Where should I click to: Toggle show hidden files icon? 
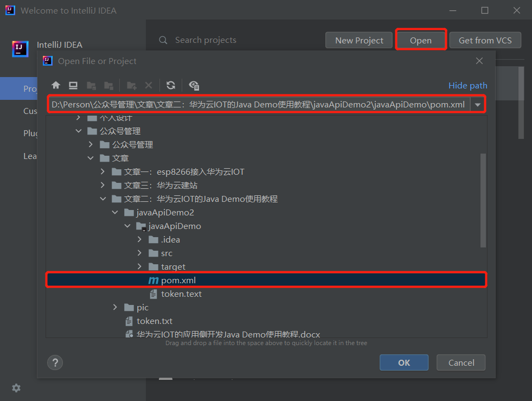click(194, 86)
